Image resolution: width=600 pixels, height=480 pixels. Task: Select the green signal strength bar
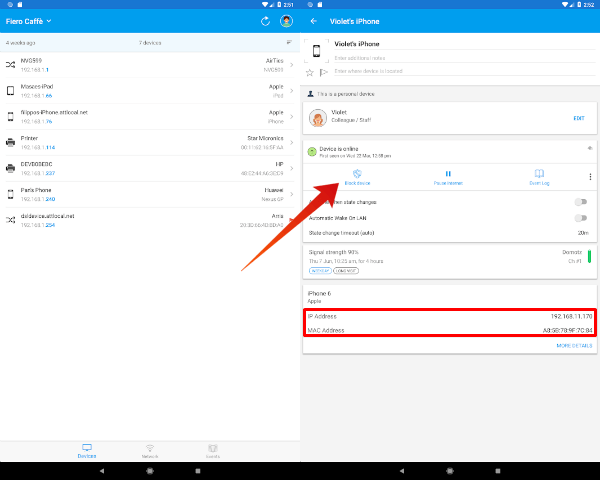click(x=589, y=256)
